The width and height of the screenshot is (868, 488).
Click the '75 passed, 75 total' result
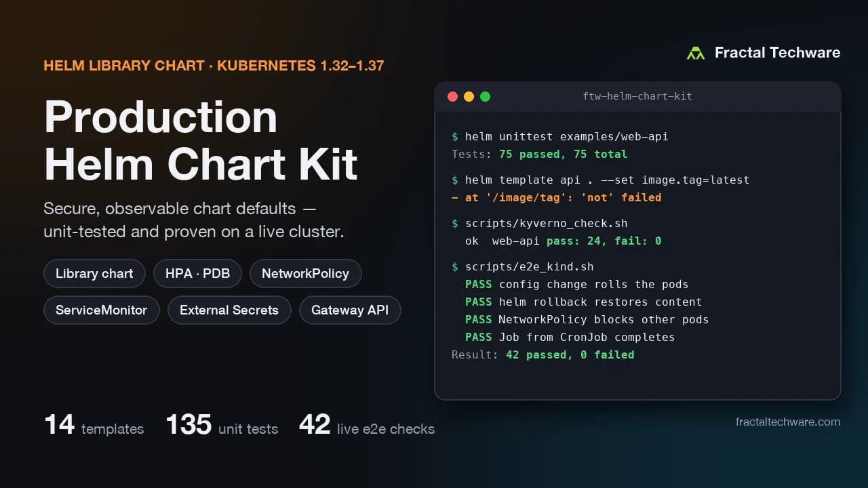563,154
